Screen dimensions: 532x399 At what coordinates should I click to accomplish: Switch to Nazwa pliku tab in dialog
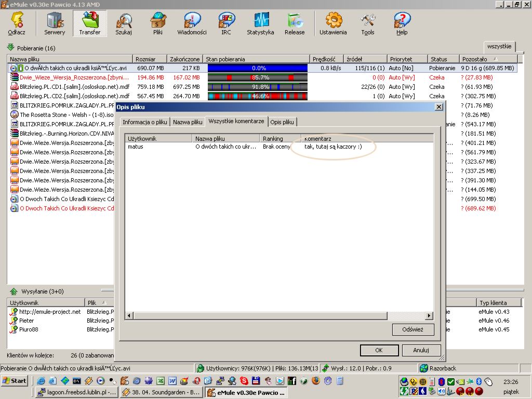click(188, 122)
